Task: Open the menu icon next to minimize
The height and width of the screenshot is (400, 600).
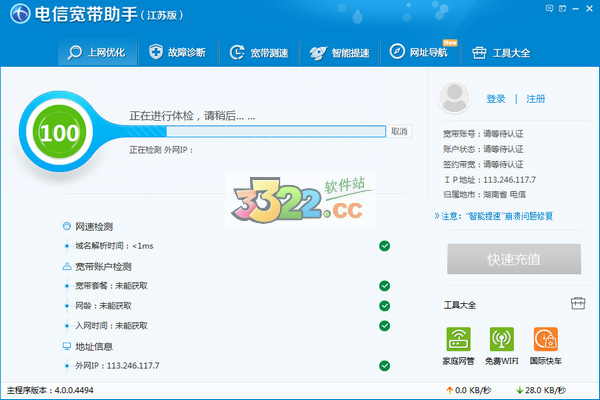Action: pyautogui.click(x=562, y=8)
